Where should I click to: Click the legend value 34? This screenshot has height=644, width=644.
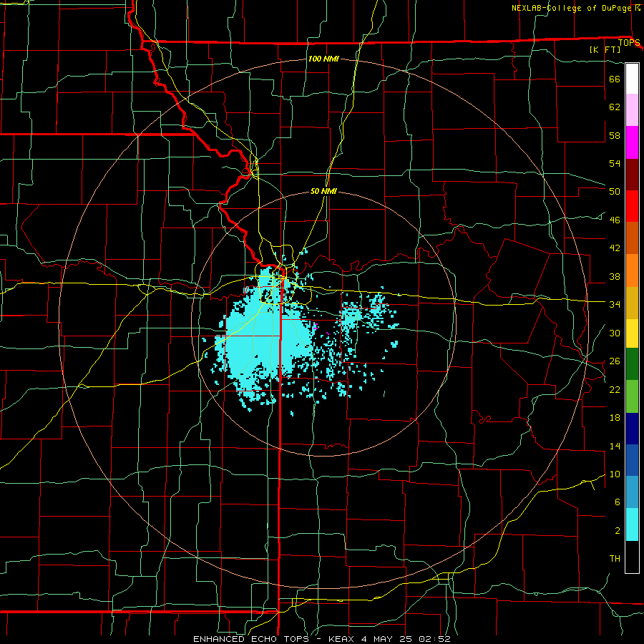[615, 304]
